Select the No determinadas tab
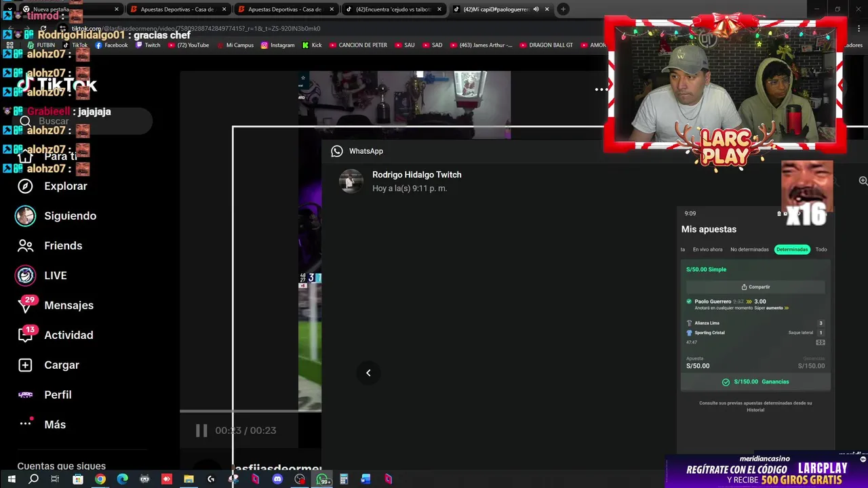868x488 pixels. coord(749,249)
